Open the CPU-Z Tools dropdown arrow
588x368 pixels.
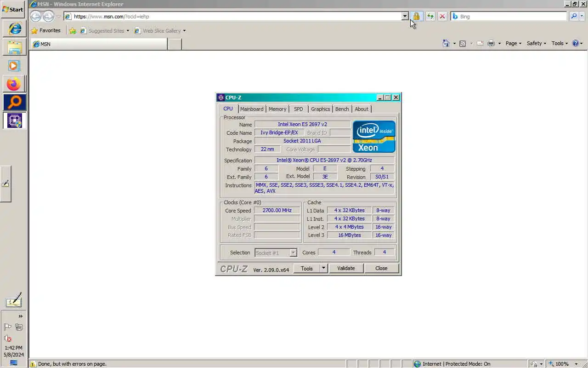[323, 268]
